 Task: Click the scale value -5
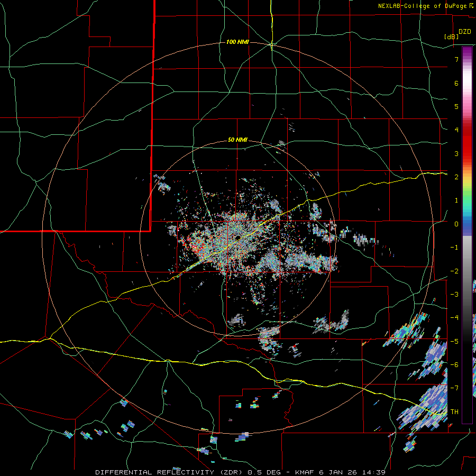click(454, 342)
